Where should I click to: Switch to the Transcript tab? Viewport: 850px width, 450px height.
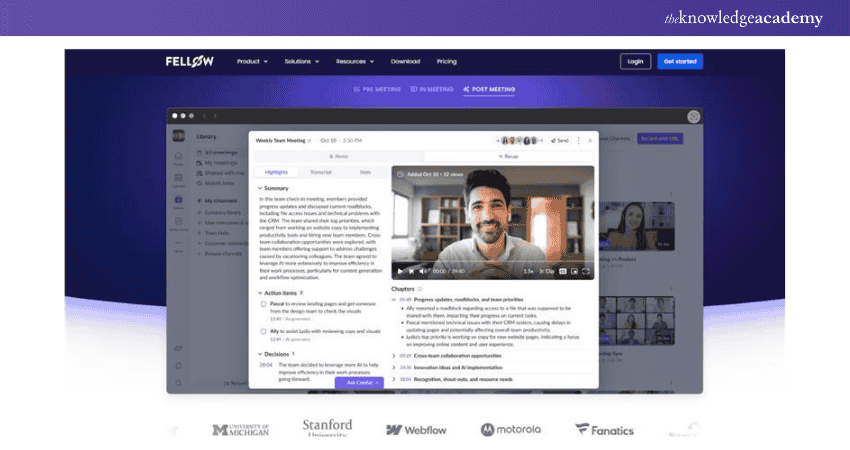click(x=320, y=172)
